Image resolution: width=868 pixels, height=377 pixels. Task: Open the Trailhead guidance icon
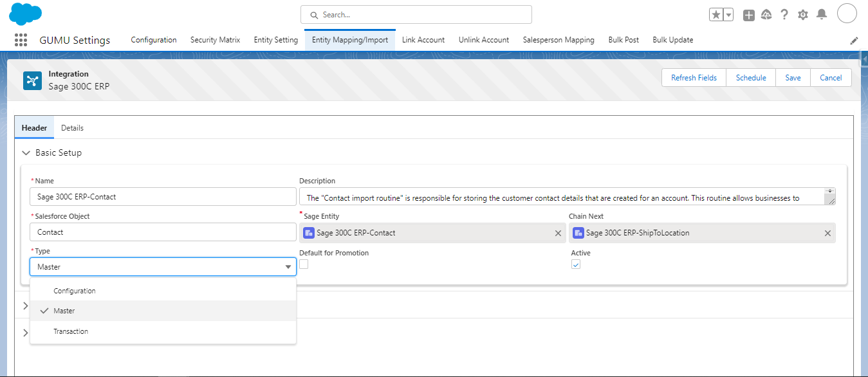766,15
